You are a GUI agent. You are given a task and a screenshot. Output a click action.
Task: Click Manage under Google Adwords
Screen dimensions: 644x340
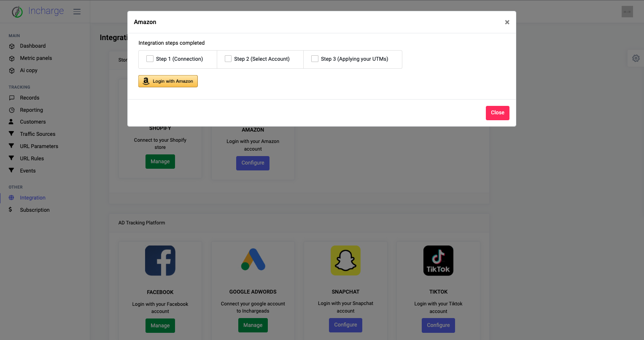(253, 325)
